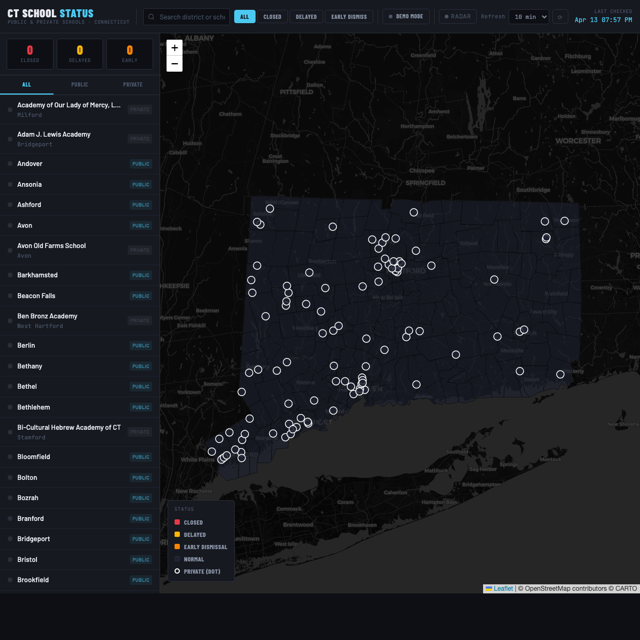Viewport: 640px width, 640px height.
Task: Filter to Delayed schools
Action: (306, 17)
